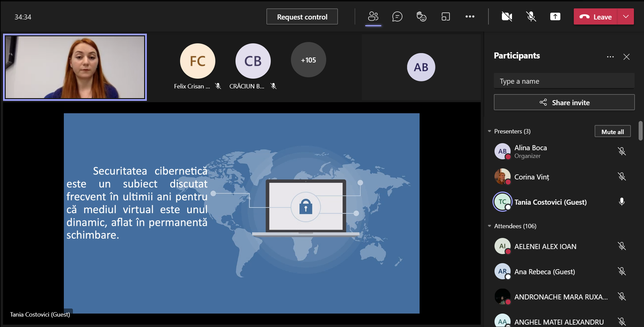Open the breakout rooms icon

coord(445,16)
